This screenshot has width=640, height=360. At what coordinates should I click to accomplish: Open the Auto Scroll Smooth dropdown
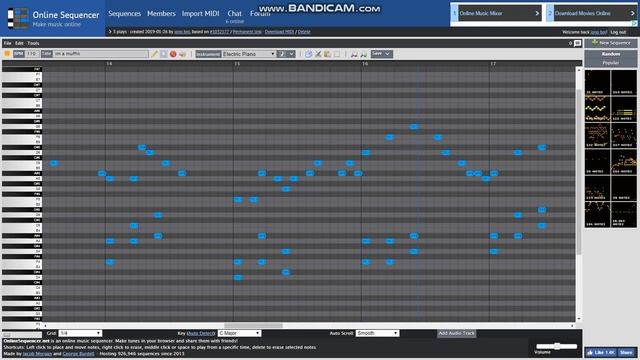[x=378, y=333]
